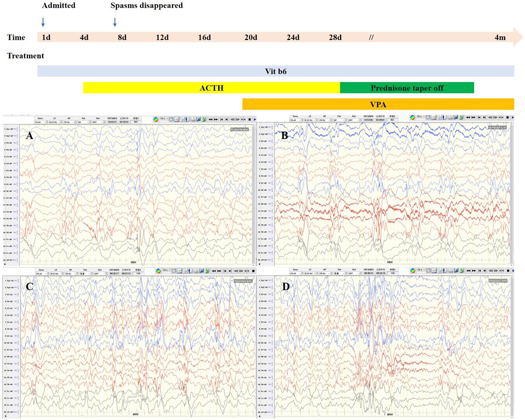The image size is (525, 420).
Task: Expand the LF 0.53 Hz dropdown in panel A
Action: click(x=59, y=122)
